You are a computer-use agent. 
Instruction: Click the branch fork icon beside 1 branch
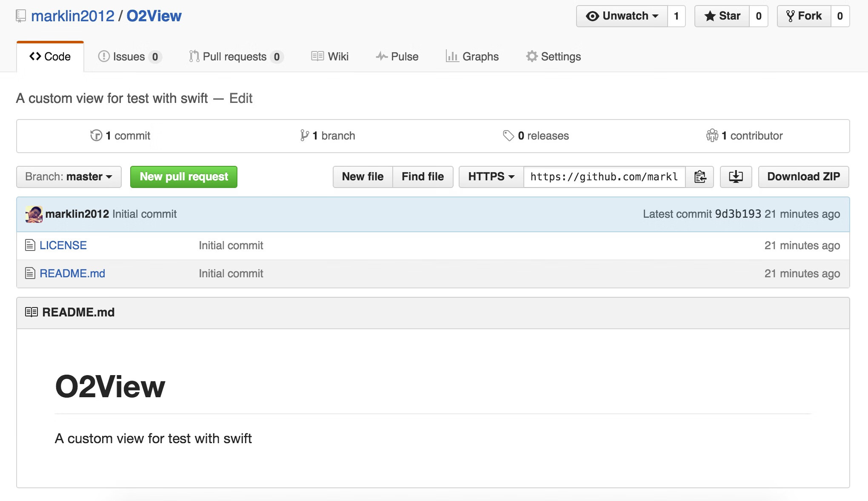[304, 136]
